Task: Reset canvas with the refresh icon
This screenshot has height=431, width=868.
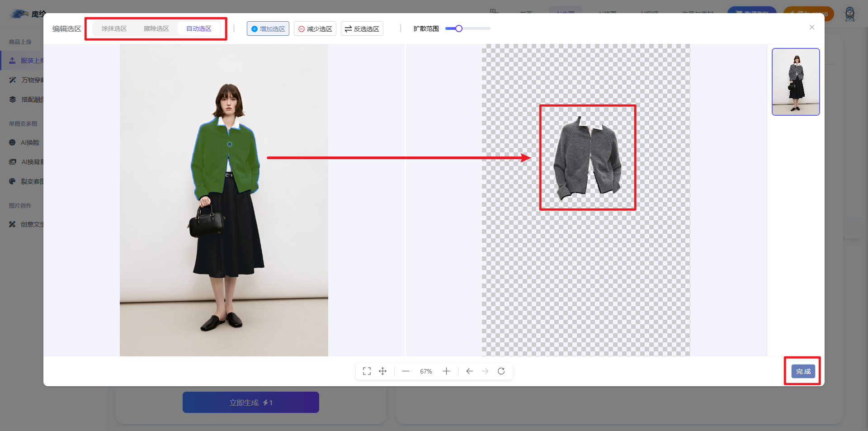Action: pyautogui.click(x=501, y=371)
